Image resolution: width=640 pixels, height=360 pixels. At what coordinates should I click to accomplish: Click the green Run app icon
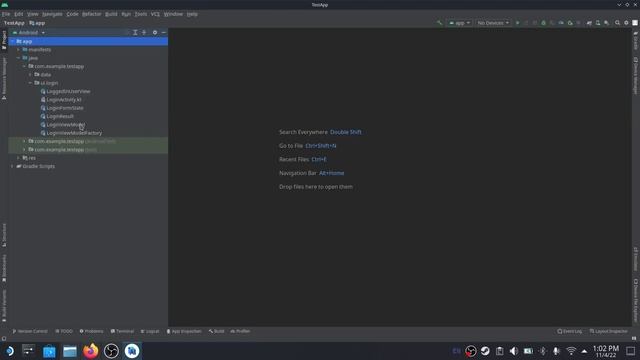pos(518,23)
